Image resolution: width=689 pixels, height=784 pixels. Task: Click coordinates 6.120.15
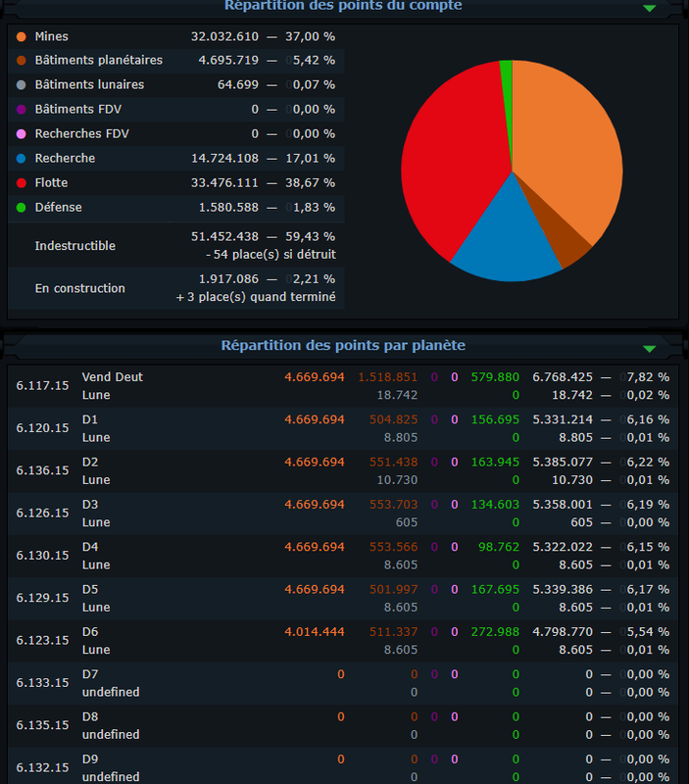[x=42, y=428]
